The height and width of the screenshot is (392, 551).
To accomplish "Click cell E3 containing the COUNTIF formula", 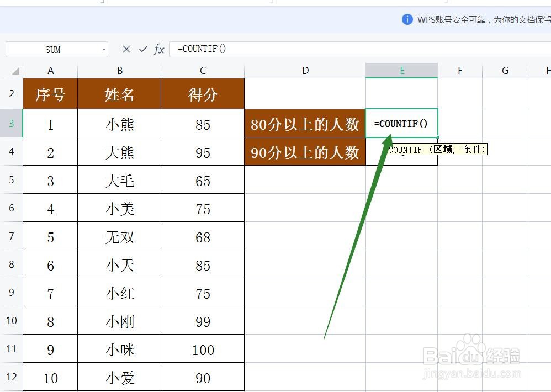I will [401, 123].
